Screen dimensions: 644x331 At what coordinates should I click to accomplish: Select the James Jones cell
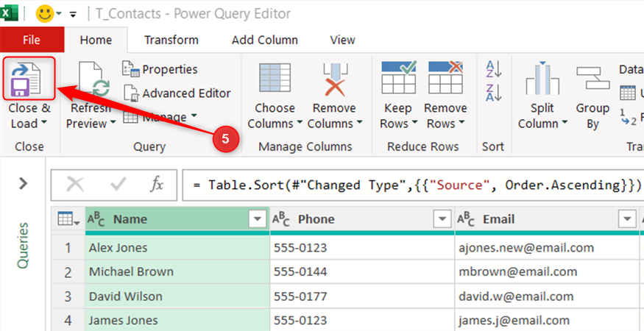click(x=177, y=320)
